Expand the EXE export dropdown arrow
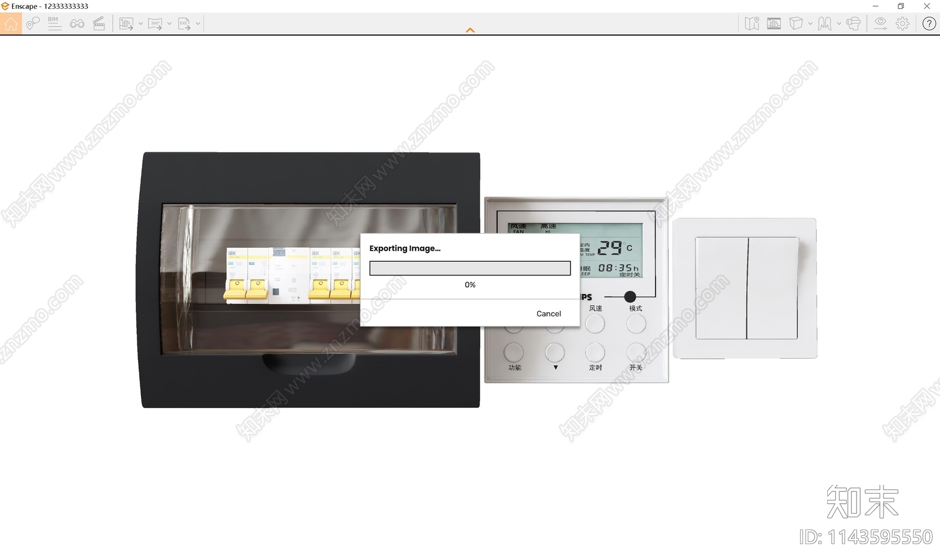The image size is (940, 560). pyautogui.click(x=198, y=23)
